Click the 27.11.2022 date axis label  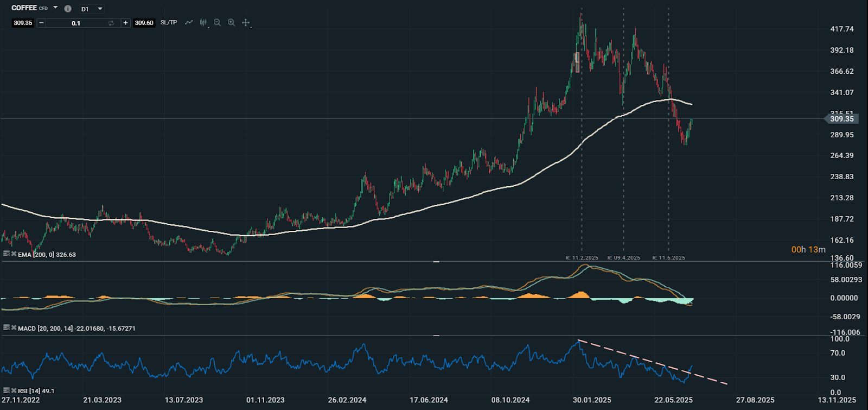point(21,400)
